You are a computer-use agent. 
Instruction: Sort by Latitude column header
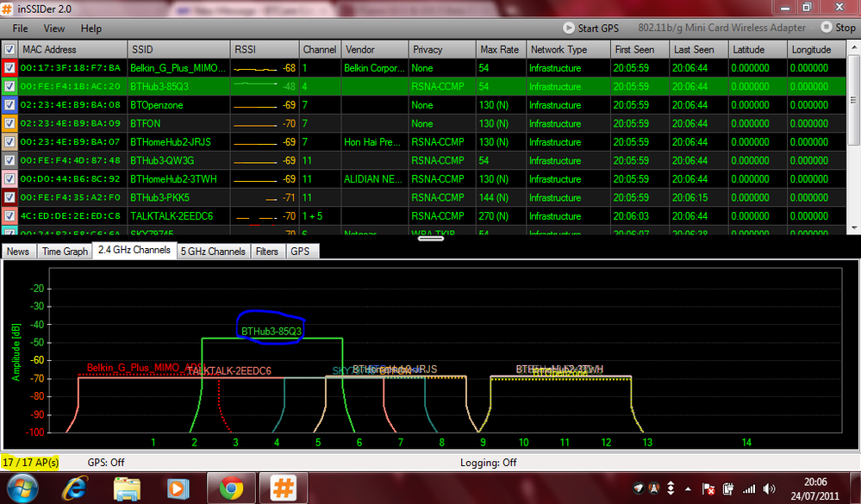pyautogui.click(x=758, y=49)
